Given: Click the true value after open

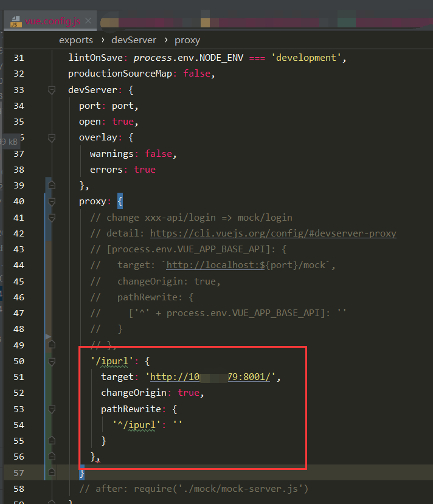Looking at the screenshot, I should point(123,122).
